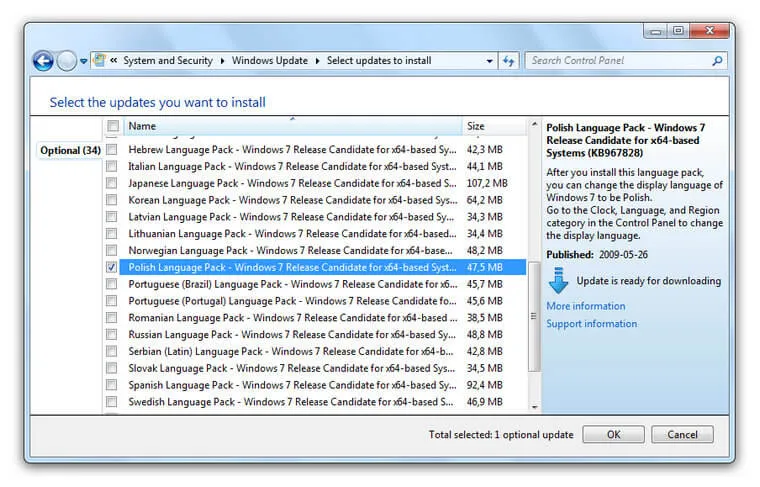Sort list by Size column

click(x=493, y=126)
